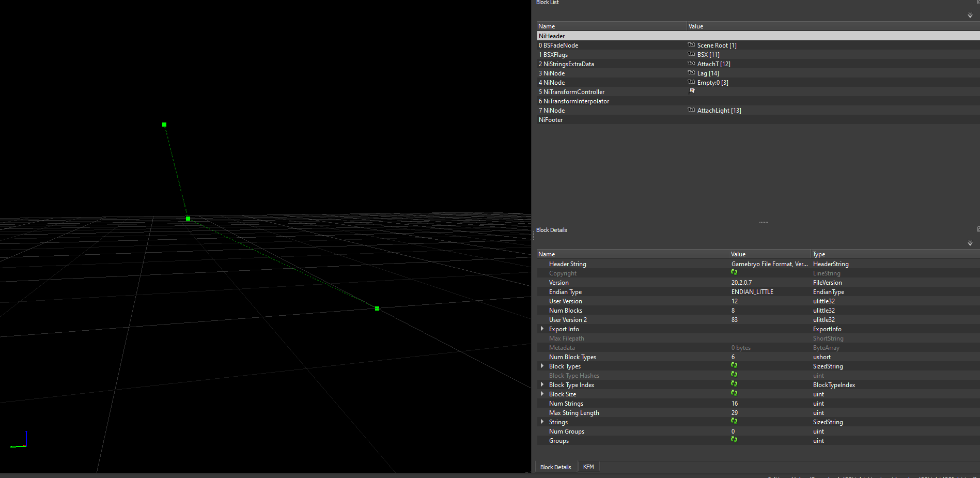980x478 pixels.
Task: Switch to the KFM tab
Action: [588, 466]
